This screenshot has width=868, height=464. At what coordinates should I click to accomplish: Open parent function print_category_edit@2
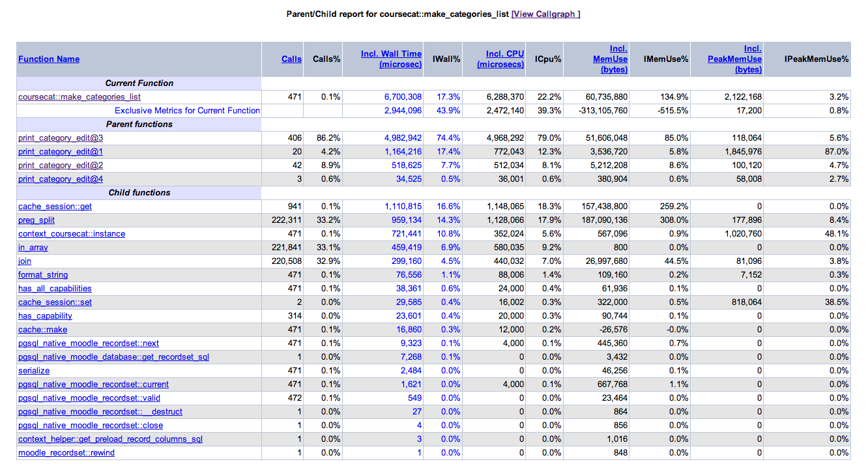click(61, 165)
